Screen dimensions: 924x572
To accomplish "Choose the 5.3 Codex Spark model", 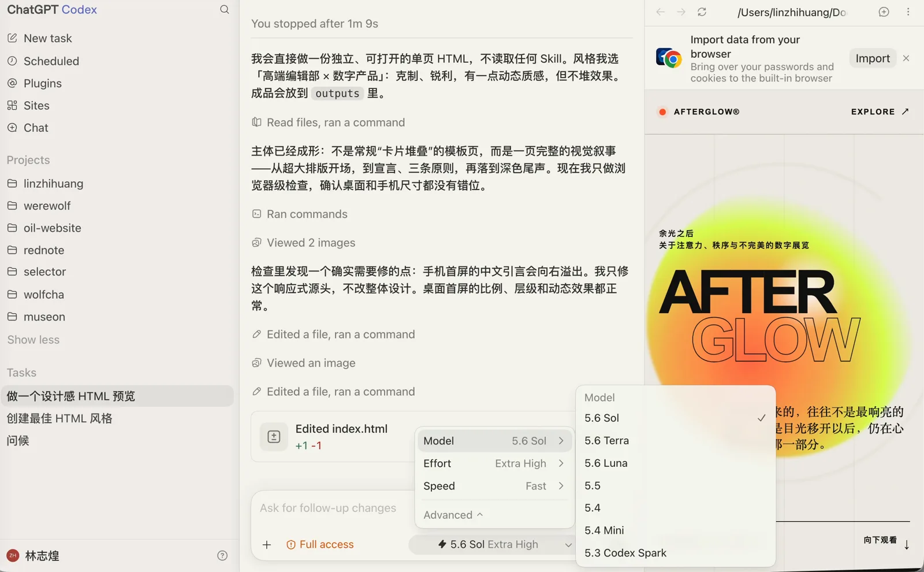I will 675,553.
